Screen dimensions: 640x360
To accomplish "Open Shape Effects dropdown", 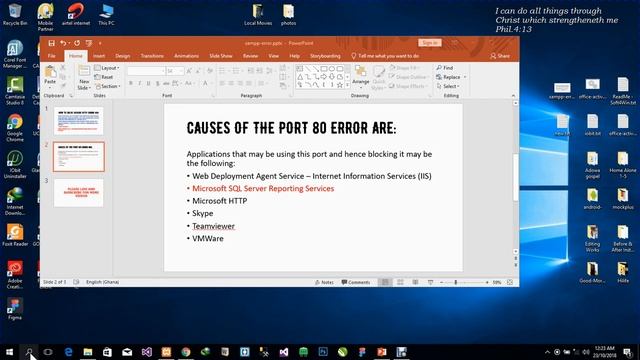I will click(408, 86).
